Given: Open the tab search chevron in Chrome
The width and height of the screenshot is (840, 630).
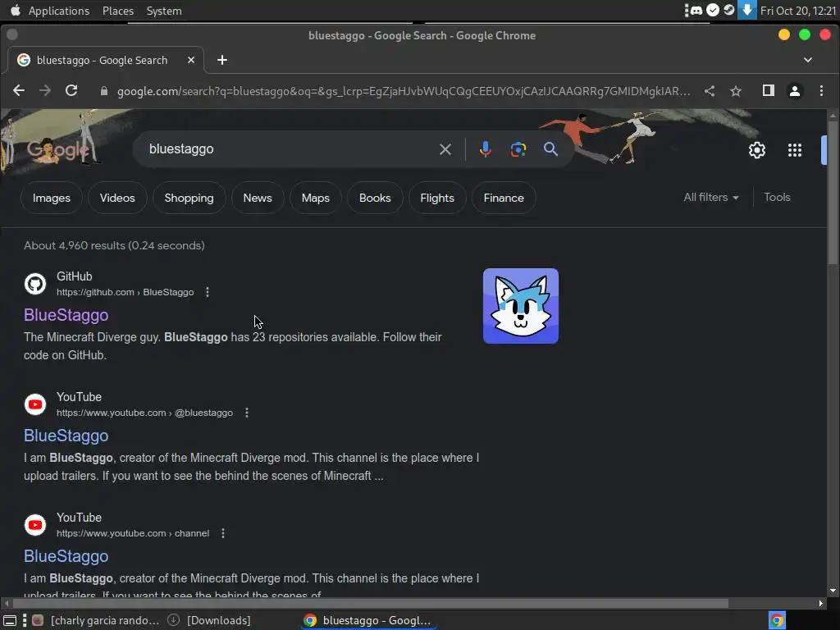Looking at the screenshot, I should [x=808, y=60].
